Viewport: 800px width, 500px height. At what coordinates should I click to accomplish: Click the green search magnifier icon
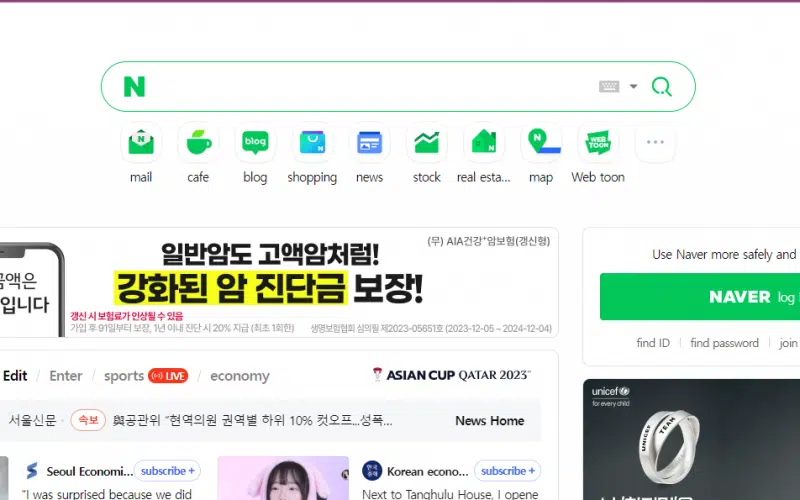coord(661,87)
